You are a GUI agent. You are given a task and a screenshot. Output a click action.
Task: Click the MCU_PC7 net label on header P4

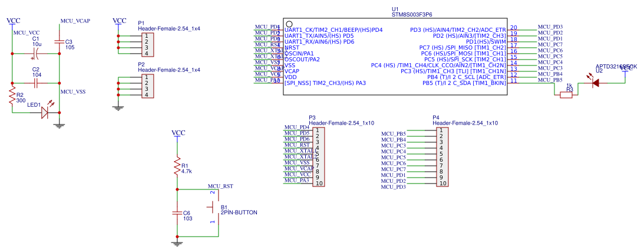(394, 169)
